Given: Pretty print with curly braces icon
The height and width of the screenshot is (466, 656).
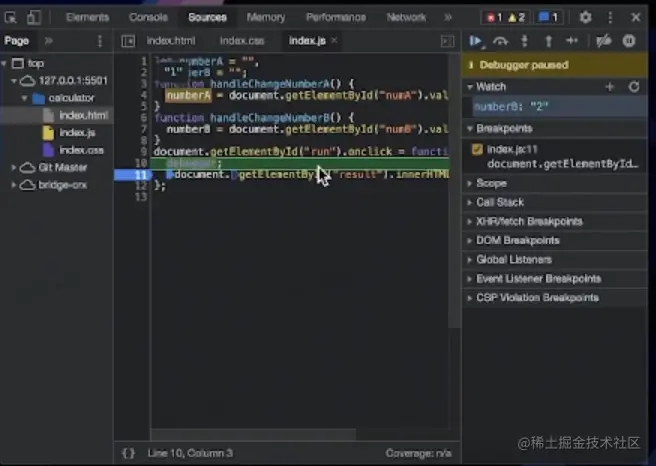Looking at the screenshot, I should (x=128, y=453).
